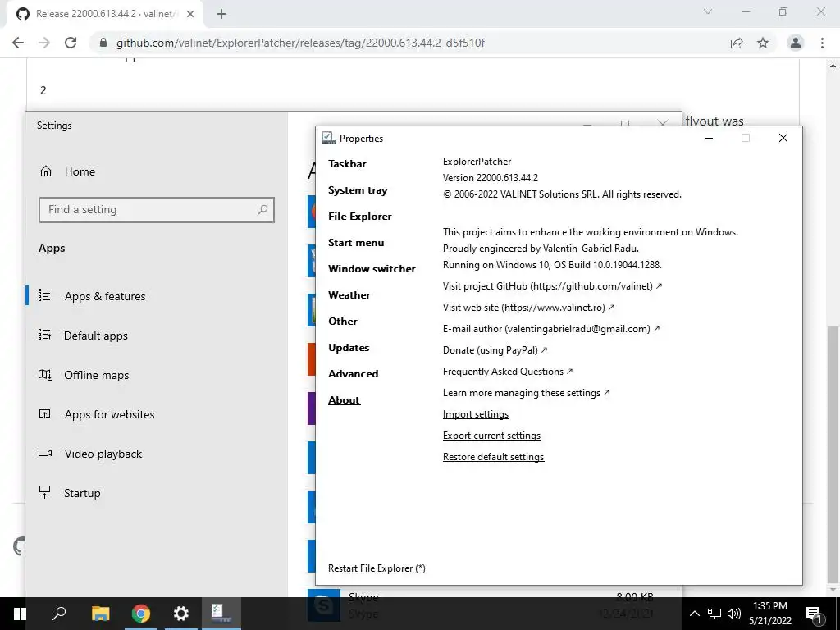Open taskbar search
The height and width of the screenshot is (630, 840).
pos(59,614)
